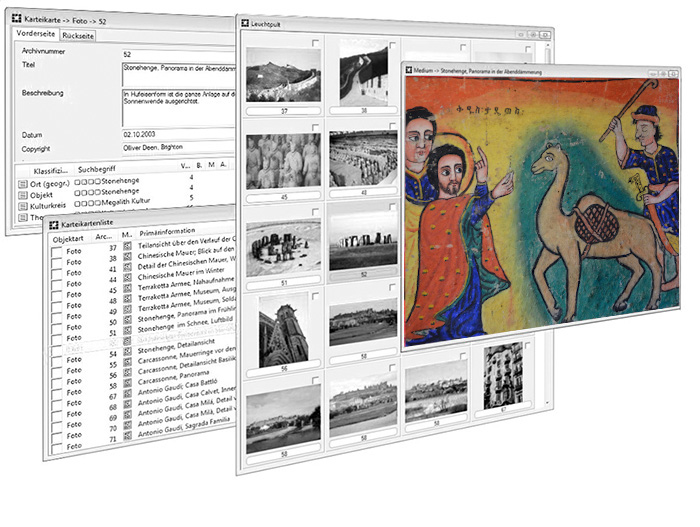Click the Suchbegriff column header
Image resolution: width=700 pixels, height=527 pixels.
[x=97, y=169]
